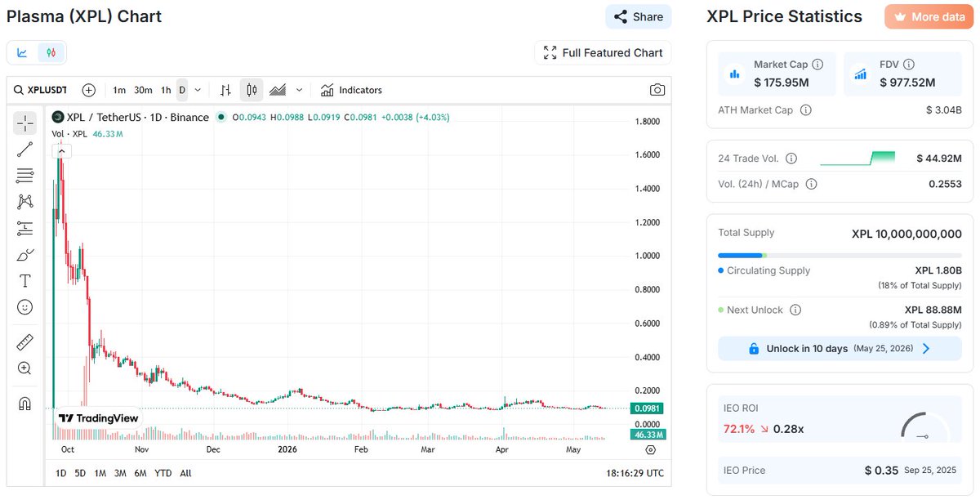Select the 1D time range
The height and width of the screenshot is (500, 980).
tap(60, 473)
